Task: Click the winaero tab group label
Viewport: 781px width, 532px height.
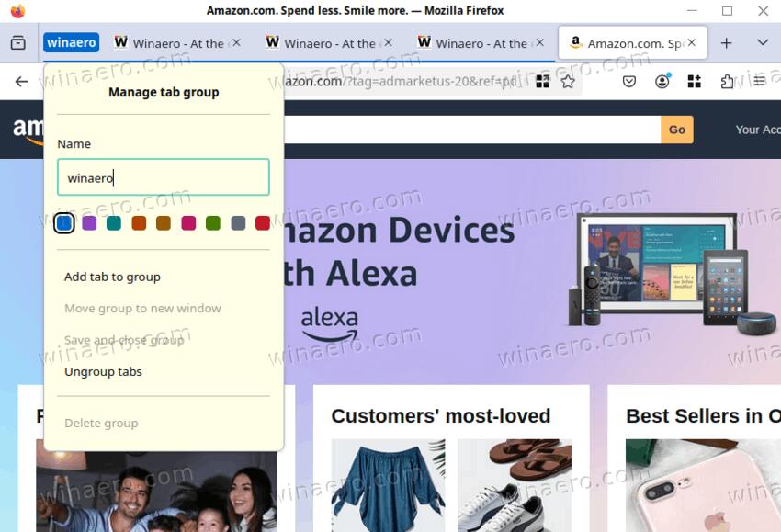Action: pos(72,42)
